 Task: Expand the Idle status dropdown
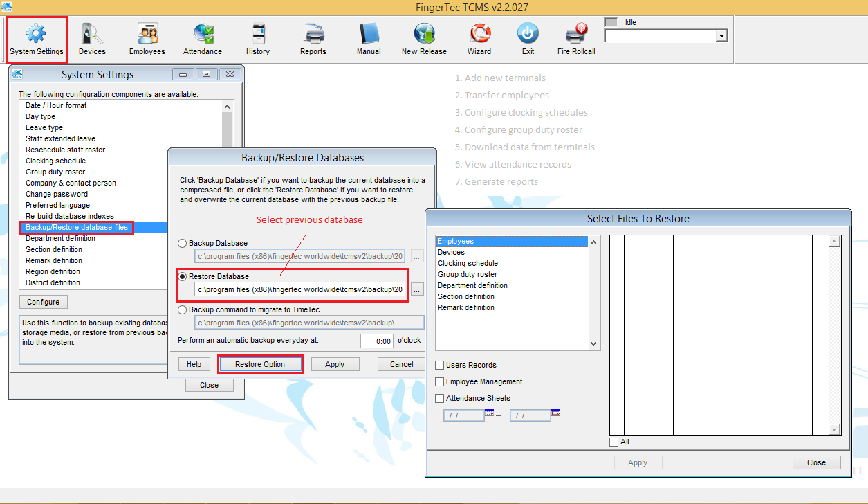point(721,35)
